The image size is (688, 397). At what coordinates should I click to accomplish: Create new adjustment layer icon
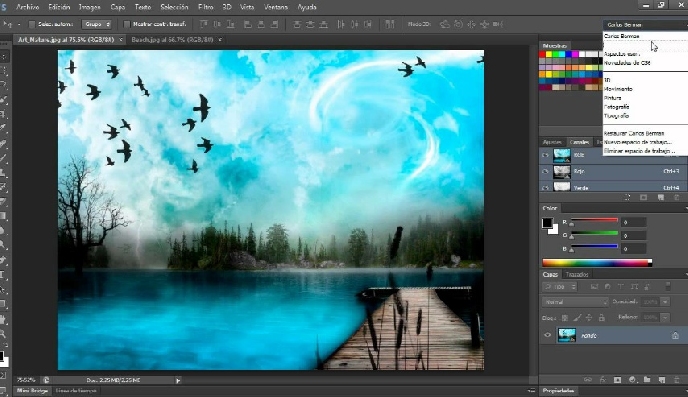[x=632, y=379]
